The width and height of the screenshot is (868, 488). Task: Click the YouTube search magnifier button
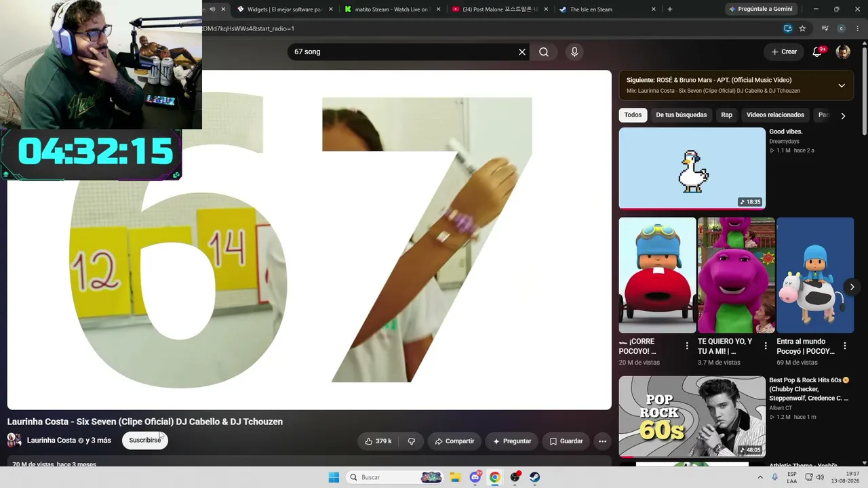[544, 52]
